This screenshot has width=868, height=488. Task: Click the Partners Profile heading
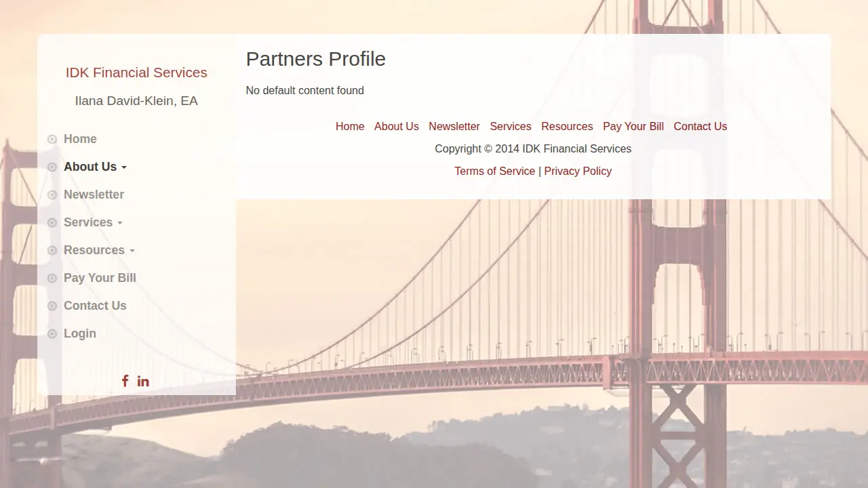pyautogui.click(x=316, y=59)
